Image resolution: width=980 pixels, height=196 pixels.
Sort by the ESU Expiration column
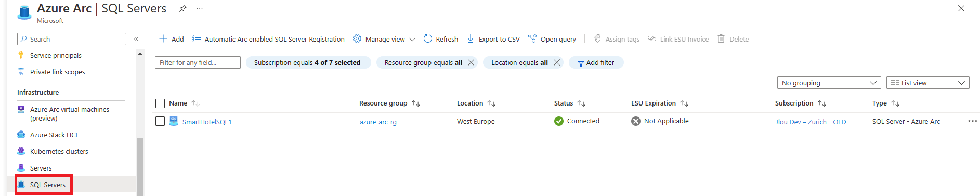coord(660,103)
